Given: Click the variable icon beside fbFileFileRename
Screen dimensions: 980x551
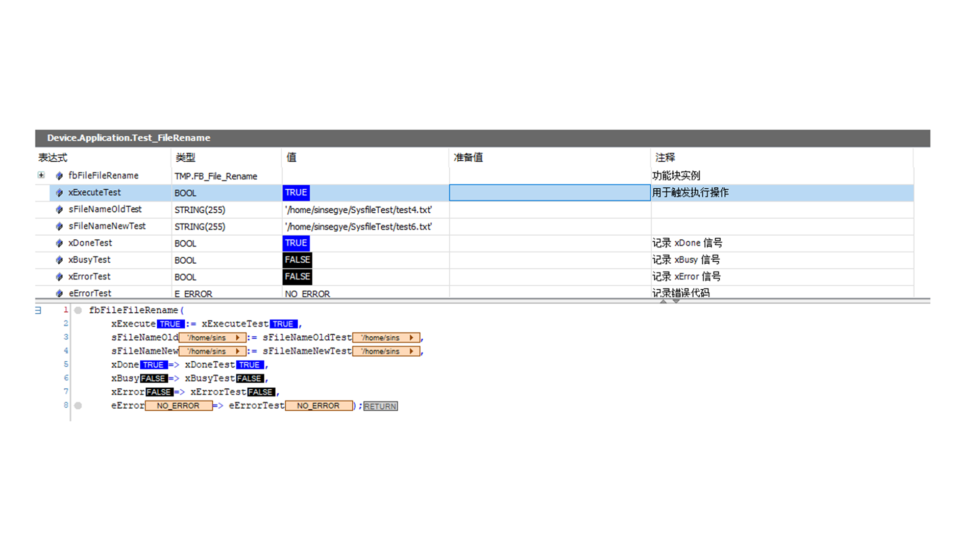Looking at the screenshot, I should coord(59,176).
